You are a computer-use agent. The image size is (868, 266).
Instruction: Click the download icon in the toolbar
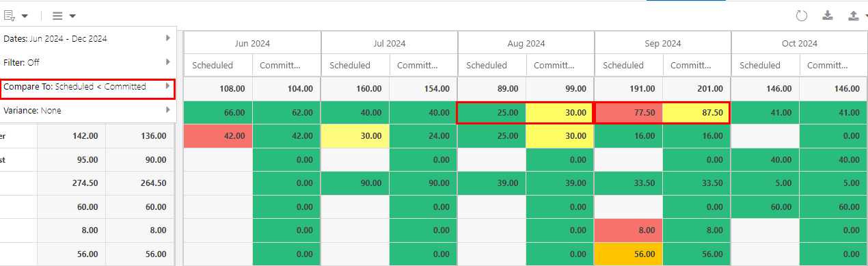(828, 15)
